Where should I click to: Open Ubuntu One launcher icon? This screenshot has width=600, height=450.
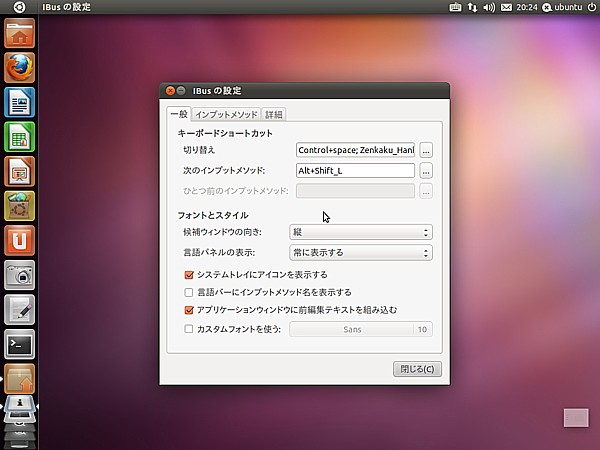[x=20, y=240]
